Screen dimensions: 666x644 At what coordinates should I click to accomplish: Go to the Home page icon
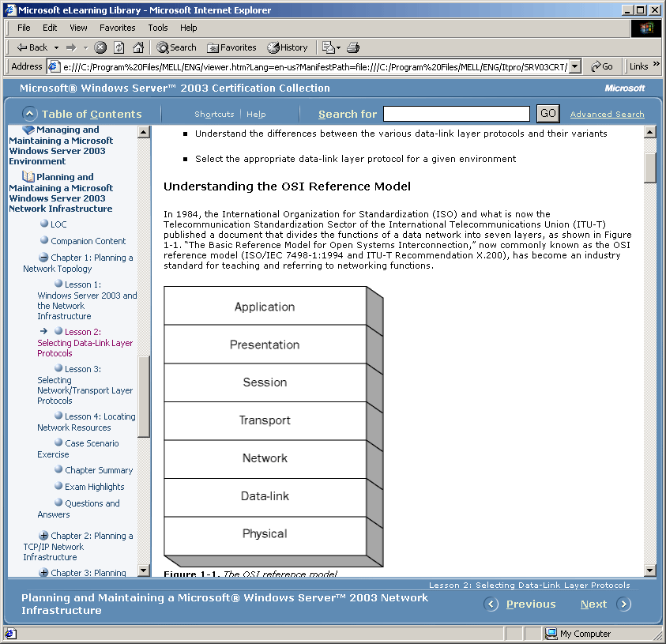(x=138, y=47)
